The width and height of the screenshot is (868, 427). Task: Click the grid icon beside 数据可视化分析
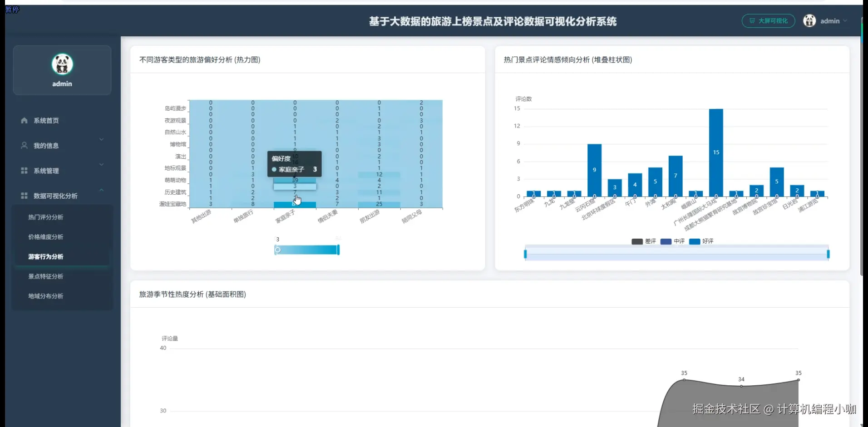(x=24, y=196)
